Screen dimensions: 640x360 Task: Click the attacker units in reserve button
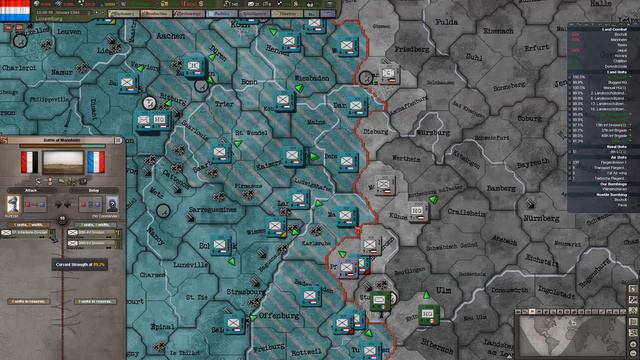click(x=29, y=302)
